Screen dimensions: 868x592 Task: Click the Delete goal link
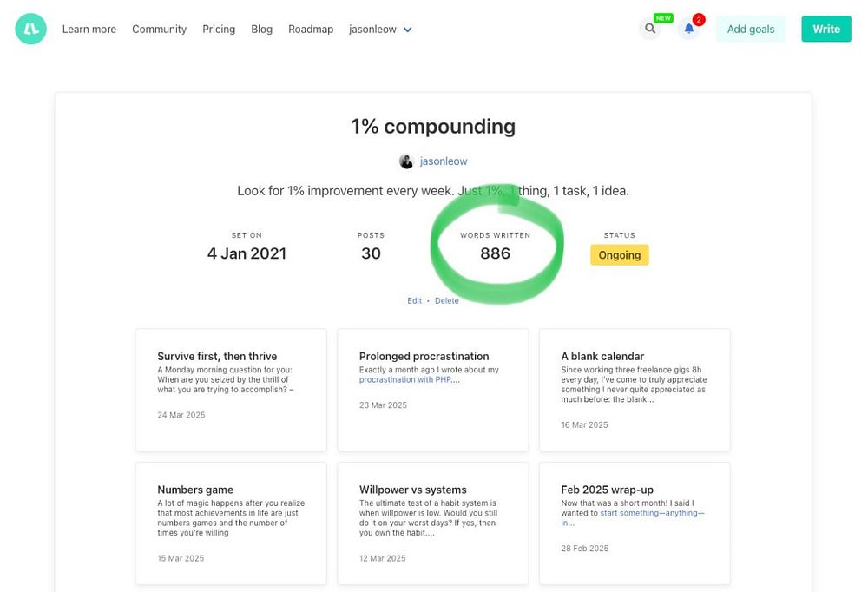pos(447,301)
